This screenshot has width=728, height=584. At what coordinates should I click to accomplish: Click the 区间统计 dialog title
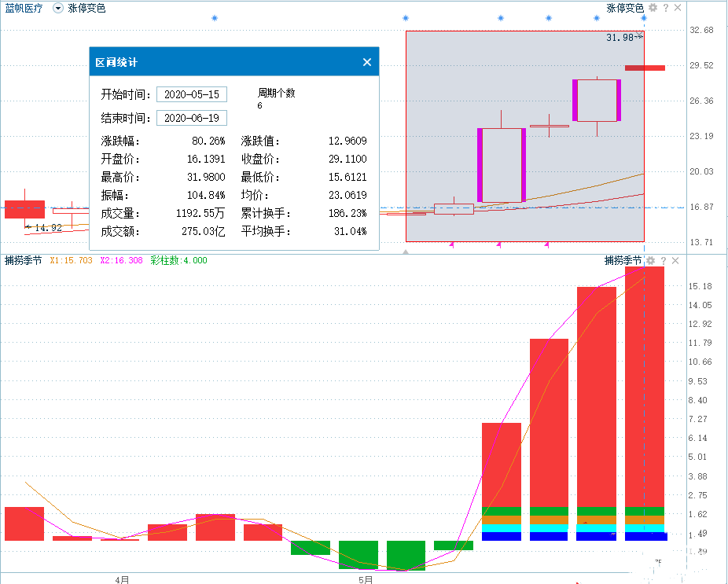pos(116,62)
